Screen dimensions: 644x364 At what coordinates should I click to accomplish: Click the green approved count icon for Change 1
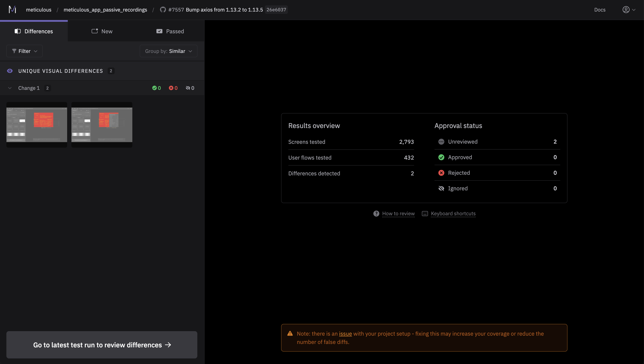pyautogui.click(x=154, y=88)
